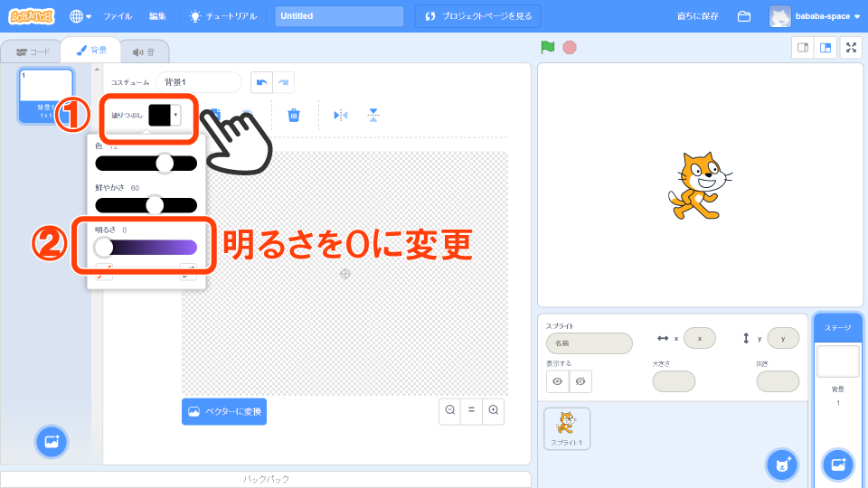
Task: Click the green flag to run project
Action: 547,47
